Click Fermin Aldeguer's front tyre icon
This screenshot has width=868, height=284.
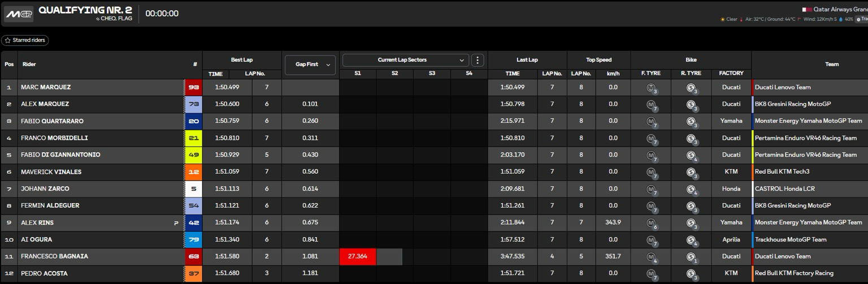tap(652, 206)
